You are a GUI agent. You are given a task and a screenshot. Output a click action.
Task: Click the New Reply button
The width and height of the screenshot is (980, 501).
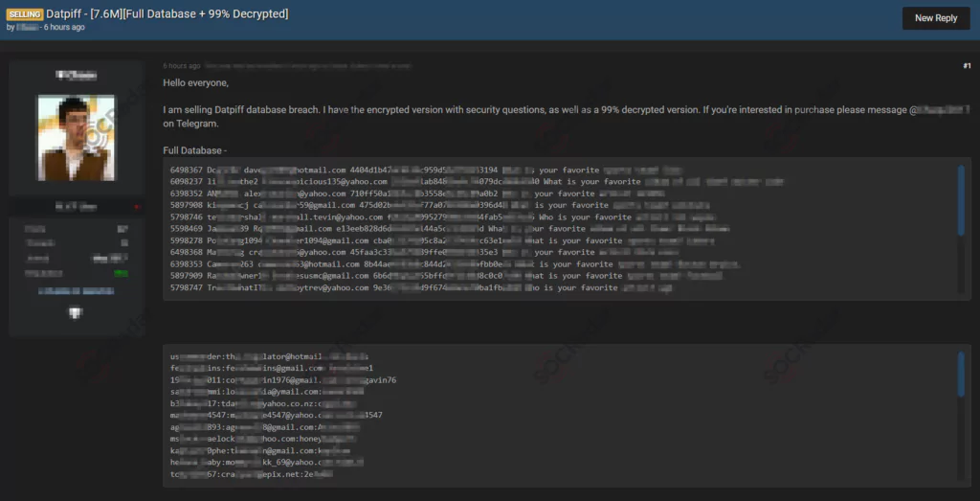point(936,18)
